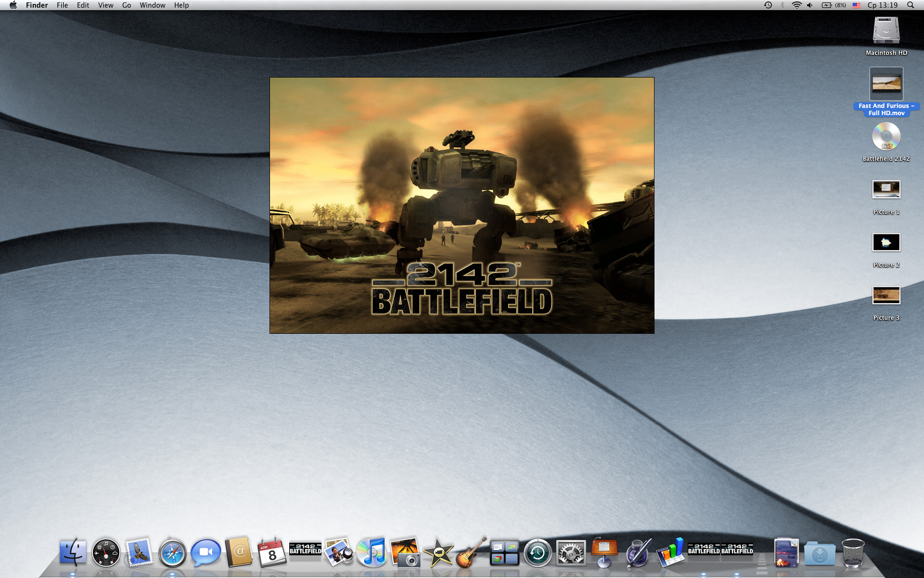Screen dimensions: 924x578
Task: Open Time Machine in the dock
Action: 538,552
